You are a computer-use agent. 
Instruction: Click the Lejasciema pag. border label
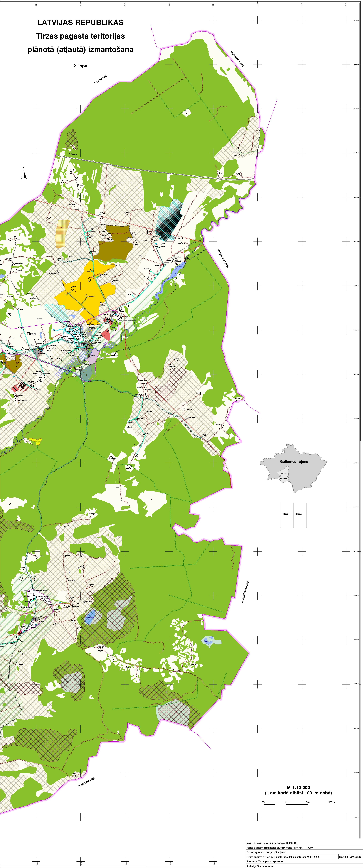(237, 59)
